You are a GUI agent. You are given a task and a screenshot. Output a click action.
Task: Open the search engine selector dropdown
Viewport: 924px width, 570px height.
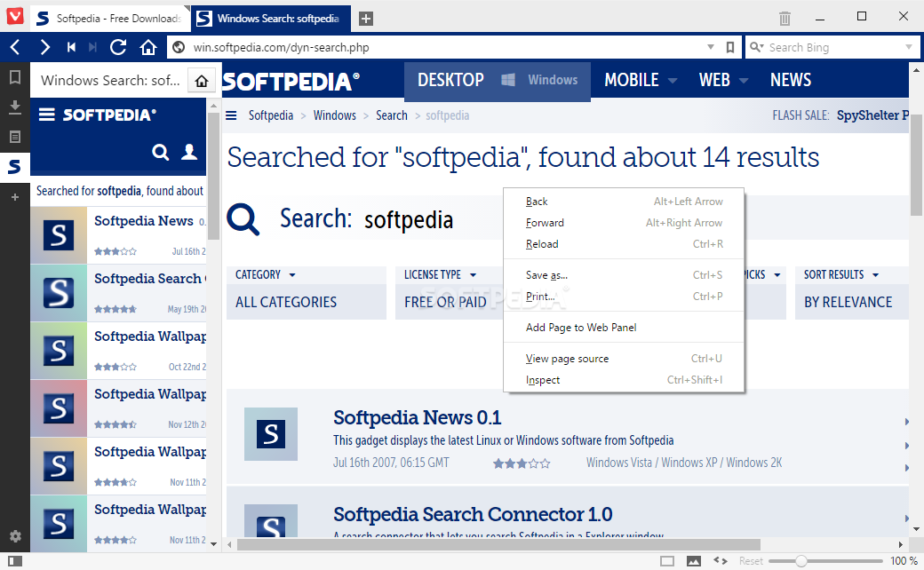(x=757, y=47)
